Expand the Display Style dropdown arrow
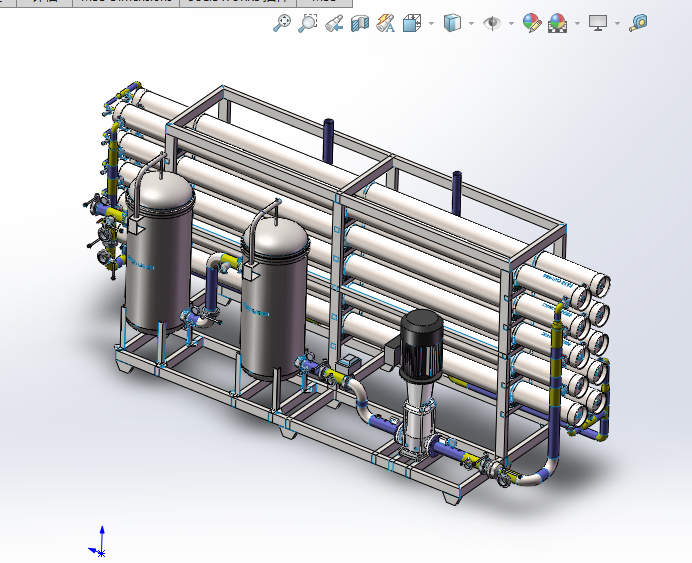Image resolution: width=692 pixels, height=563 pixels. point(471,23)
